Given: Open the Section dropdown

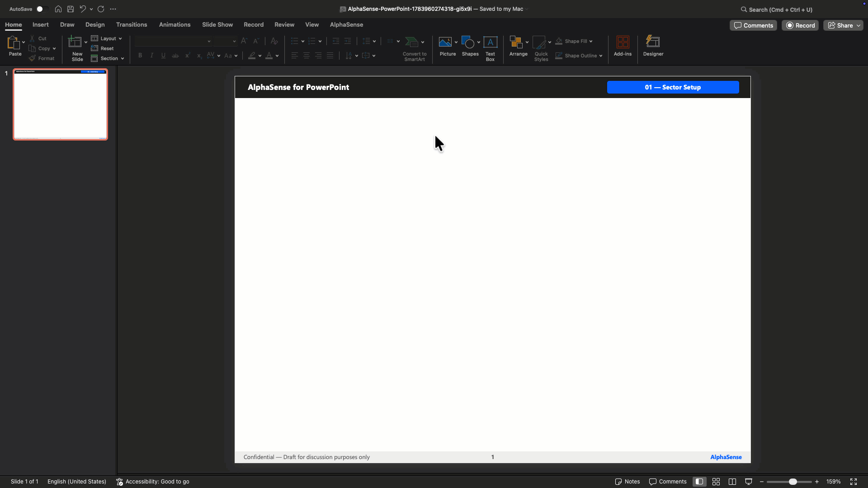Looking at the screenshot, I should coord(108,58).
